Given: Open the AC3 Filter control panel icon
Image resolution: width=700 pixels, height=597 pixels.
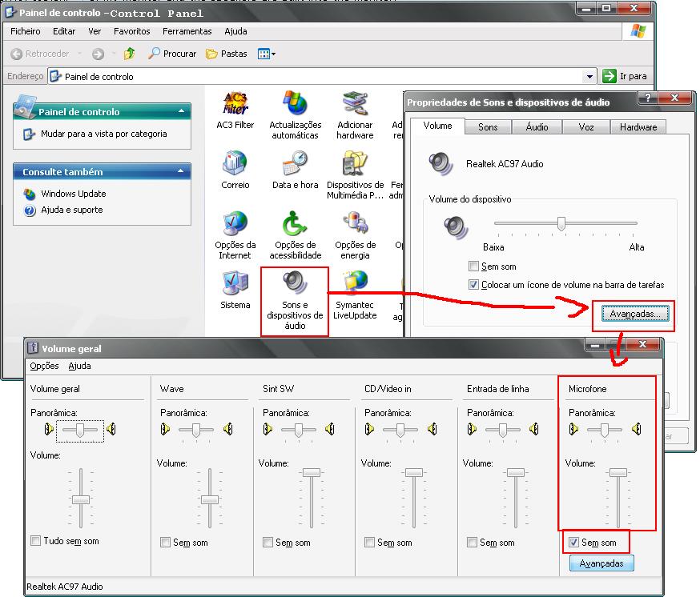Looking at the screenshot, I should [x=235, y=104].
